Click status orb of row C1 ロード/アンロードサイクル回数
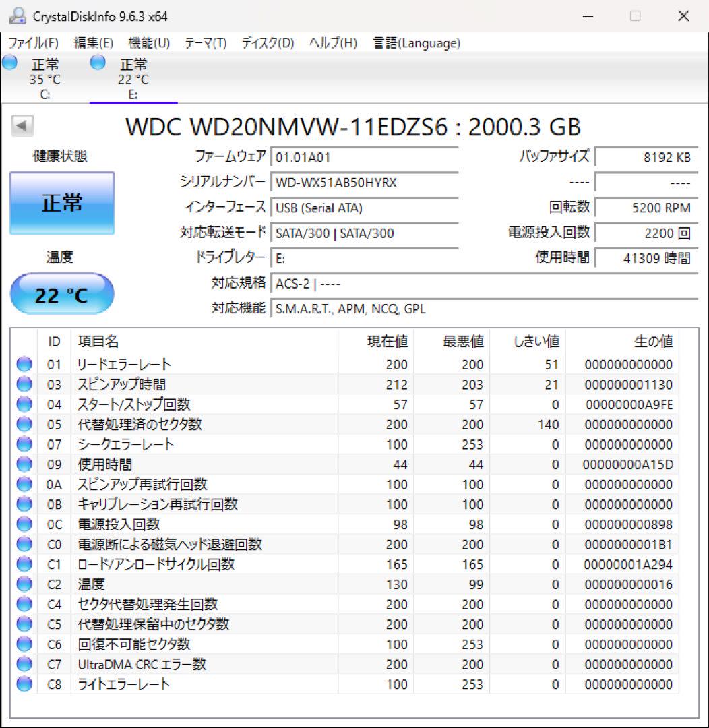This screenshot has width=709, height=728. [x=24, y=564]
